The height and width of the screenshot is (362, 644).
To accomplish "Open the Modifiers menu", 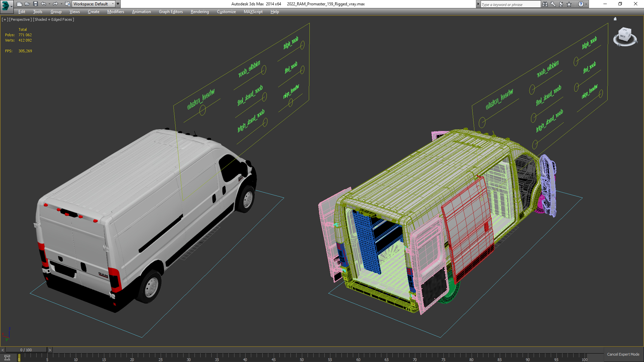I will [115, 12].
